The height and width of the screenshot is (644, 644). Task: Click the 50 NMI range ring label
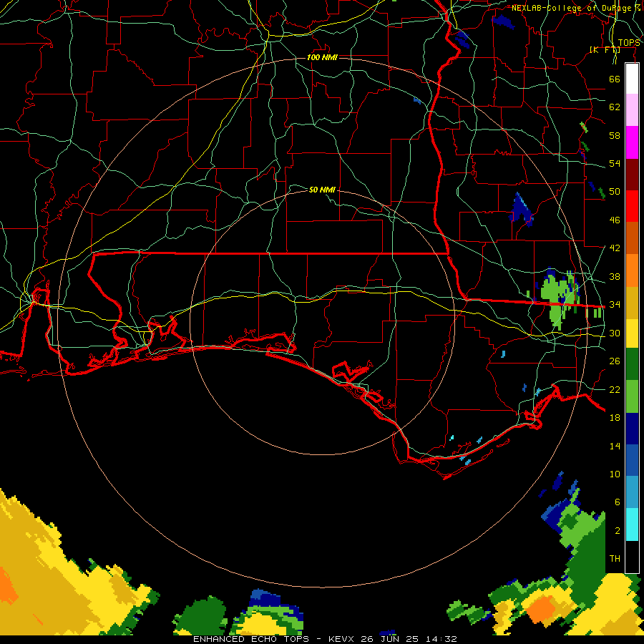point(322,190)
